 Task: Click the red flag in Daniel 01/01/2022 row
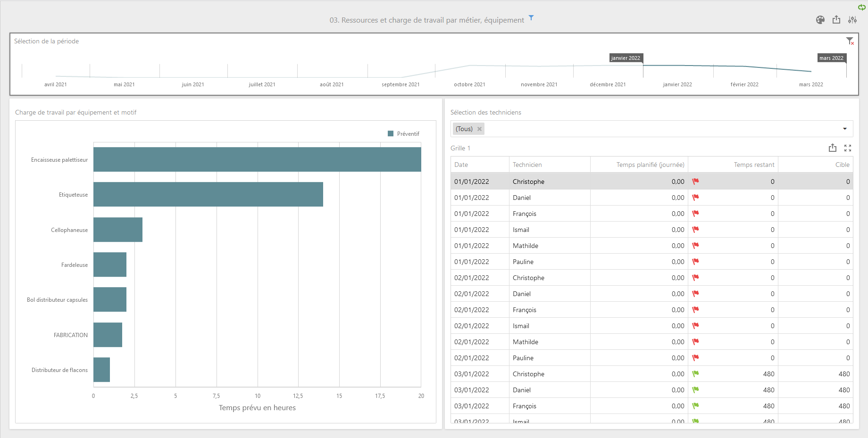695,198
